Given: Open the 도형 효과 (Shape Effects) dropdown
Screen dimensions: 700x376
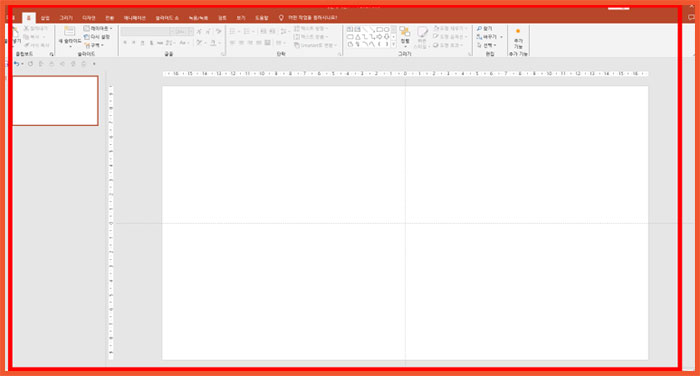Looking at the screenshot, I should 448,45.
